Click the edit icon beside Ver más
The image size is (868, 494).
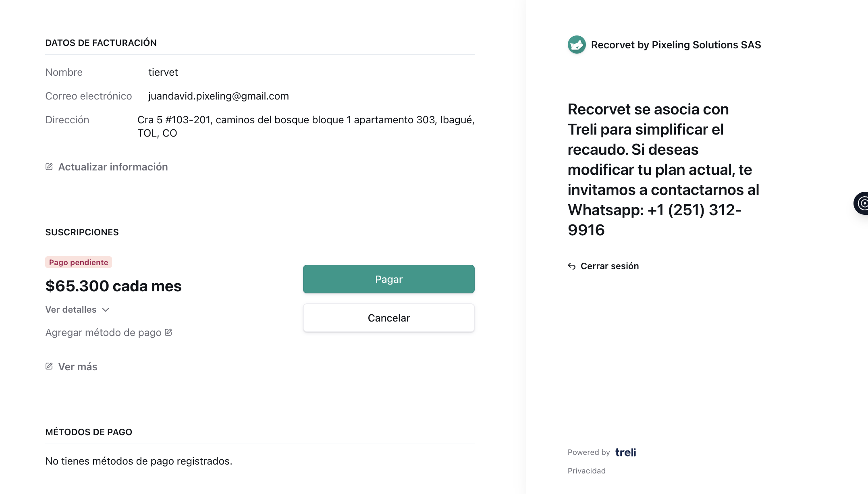49,366
